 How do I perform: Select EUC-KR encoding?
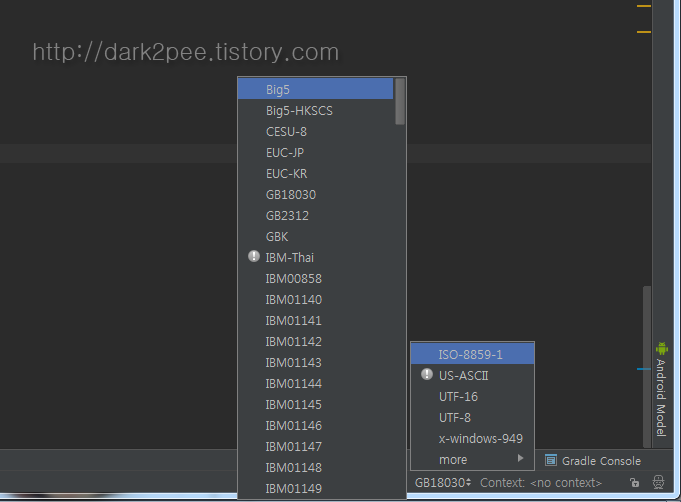tap(315, 173)
